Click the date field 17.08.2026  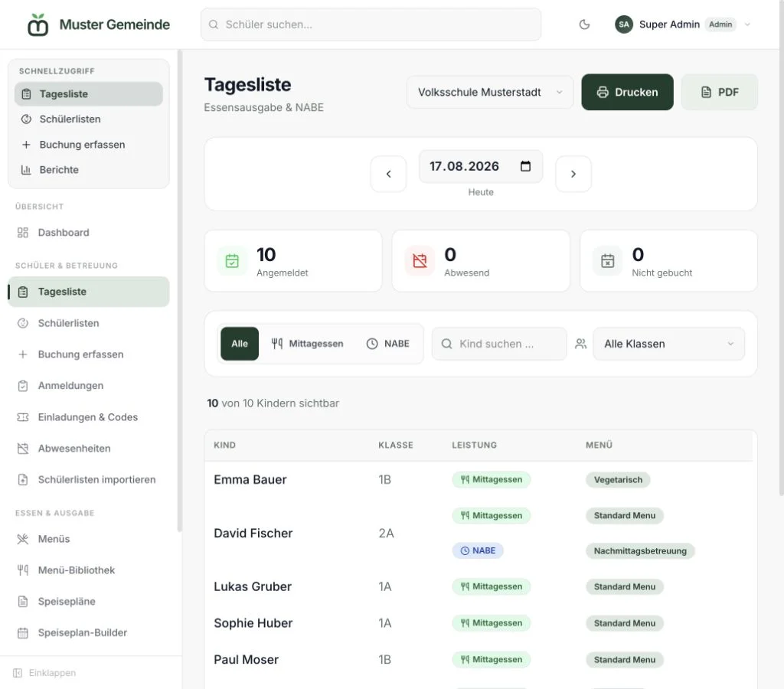coord(481,166)
